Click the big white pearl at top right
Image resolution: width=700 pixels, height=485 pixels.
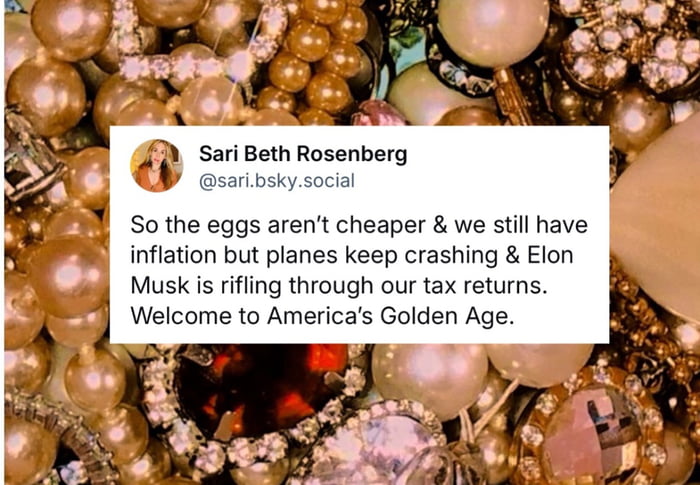493,32
